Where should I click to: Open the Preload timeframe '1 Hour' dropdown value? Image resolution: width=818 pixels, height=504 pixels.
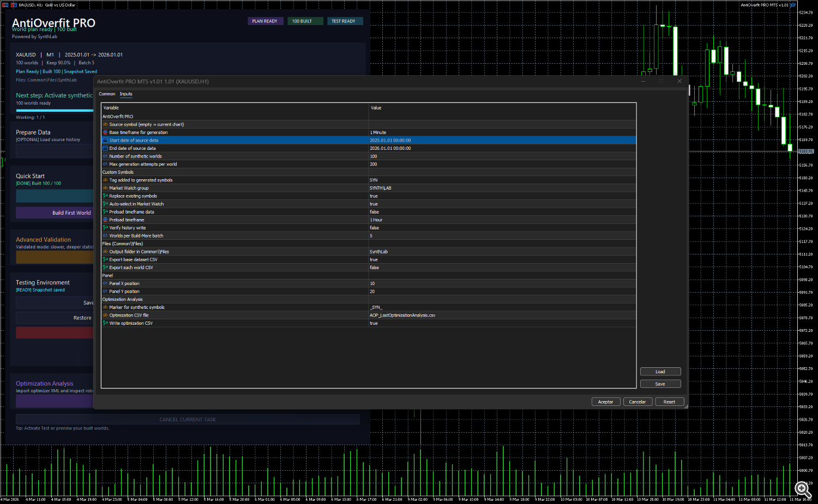(376, 220)
